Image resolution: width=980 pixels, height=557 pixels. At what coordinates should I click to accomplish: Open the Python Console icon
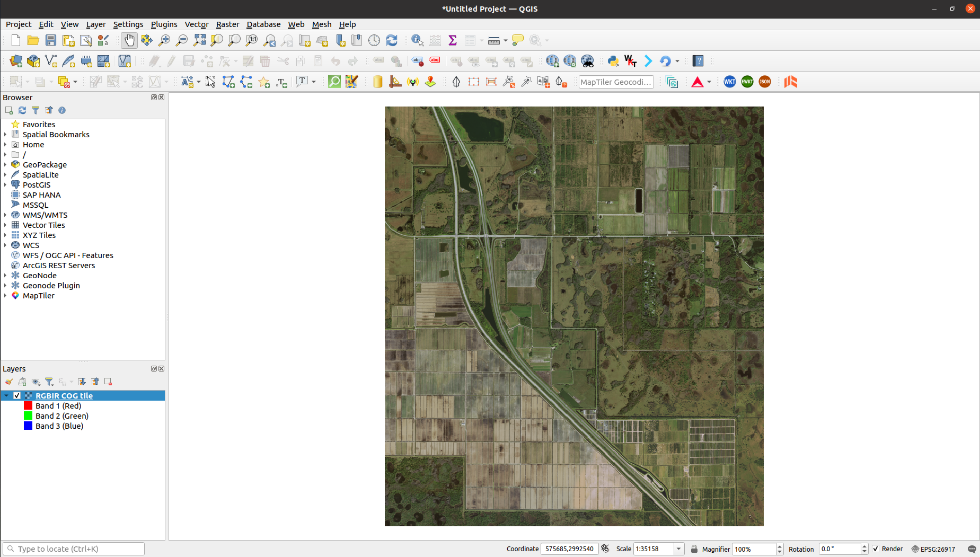[x=613, y=61]
